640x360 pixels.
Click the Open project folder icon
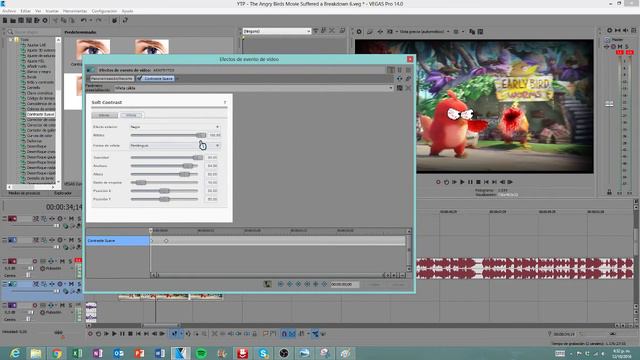coord(13,20)
